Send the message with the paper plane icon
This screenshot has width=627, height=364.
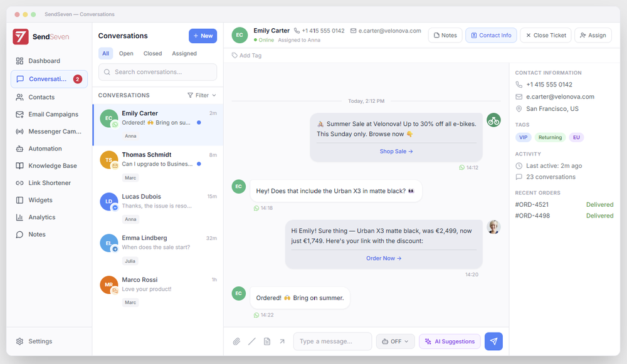pyautogui.click(x=493, y=341)
